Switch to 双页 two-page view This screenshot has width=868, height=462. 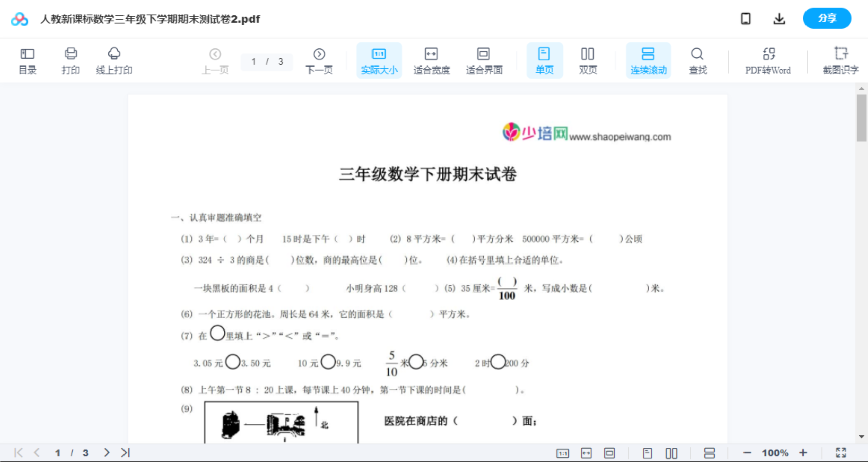pyautogui.click(x=588, y=60)
